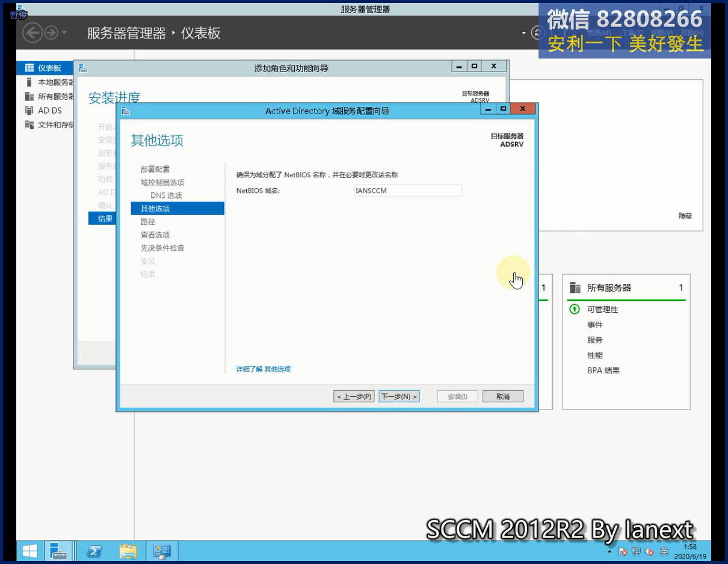728x564 pixels.
Task: Select the 先决条件检查 step
Action: [x=162, y=248]
